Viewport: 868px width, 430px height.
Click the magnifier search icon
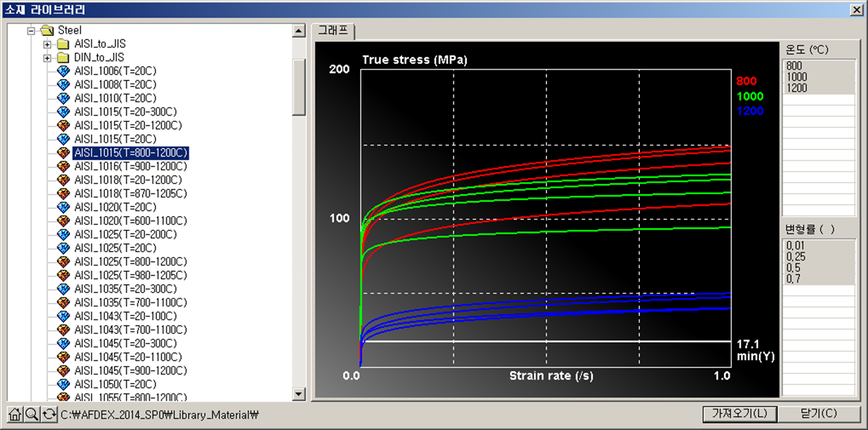(x=32, y=414)
